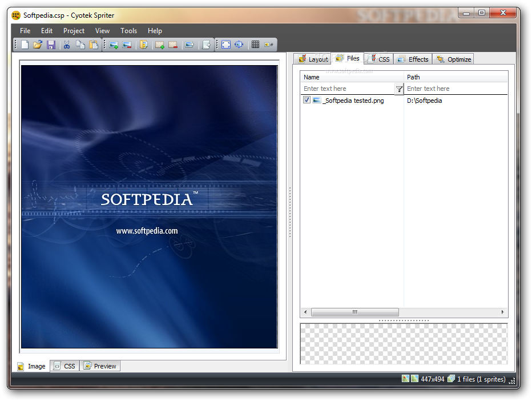Click the Softpedia sprite image in canvas
The height and width of the screenshot is (401, 532).
pos(150,206)
